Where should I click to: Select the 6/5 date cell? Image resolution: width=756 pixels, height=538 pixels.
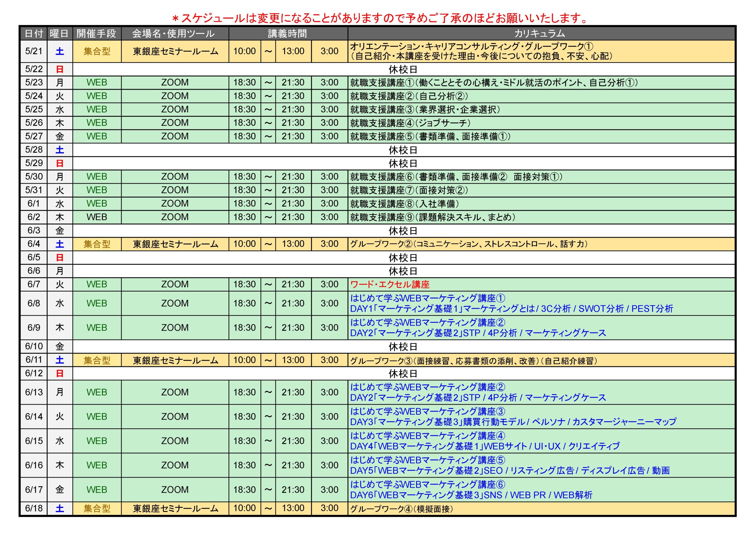(34, 257)
